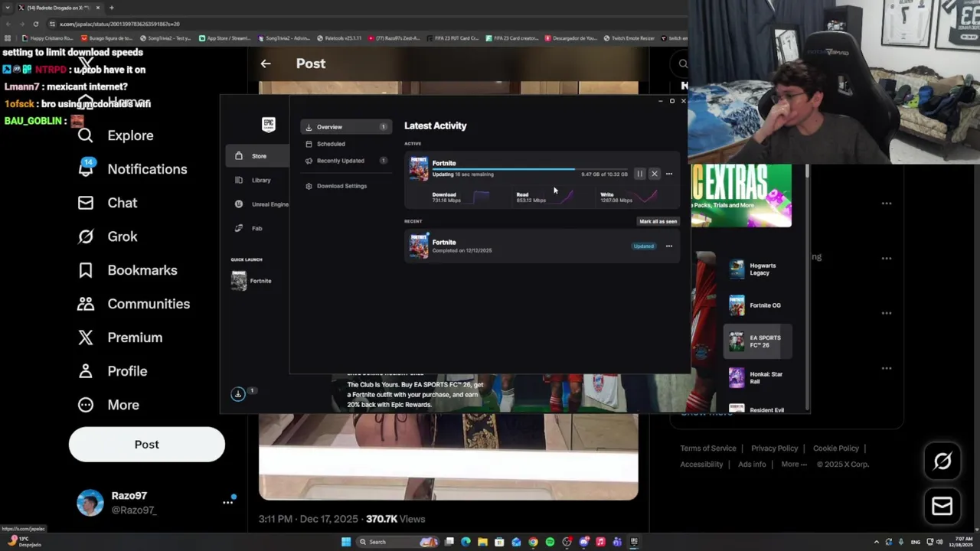Open Cookie Policy link
The height and width of the screenshot is (551, 980).
point(835,448)
